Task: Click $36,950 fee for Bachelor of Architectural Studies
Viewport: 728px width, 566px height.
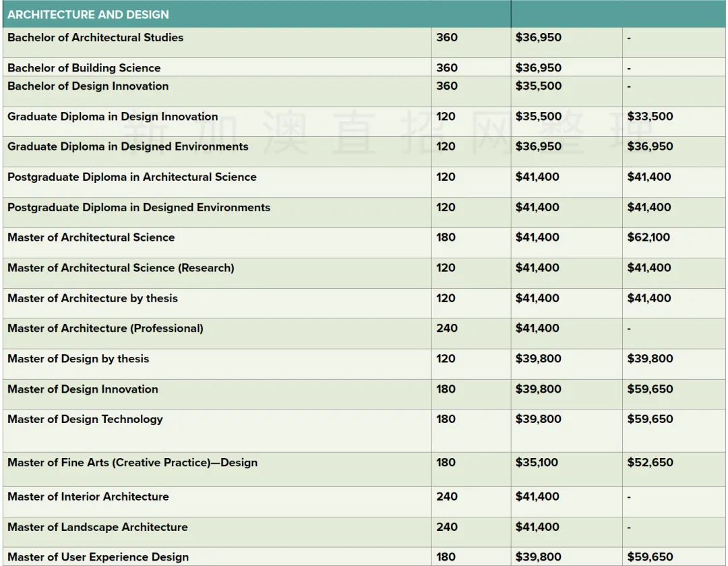Action: pos(538,38)
